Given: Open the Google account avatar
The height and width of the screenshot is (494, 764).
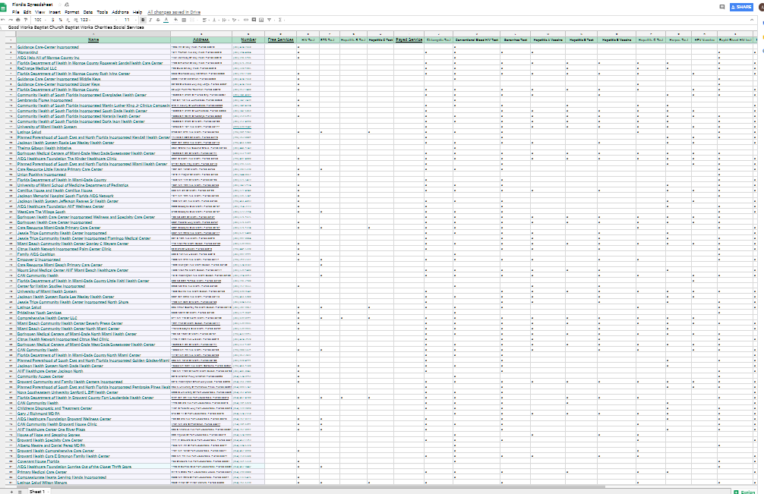Looking at the screenshot, I should (x=762, y=7).
